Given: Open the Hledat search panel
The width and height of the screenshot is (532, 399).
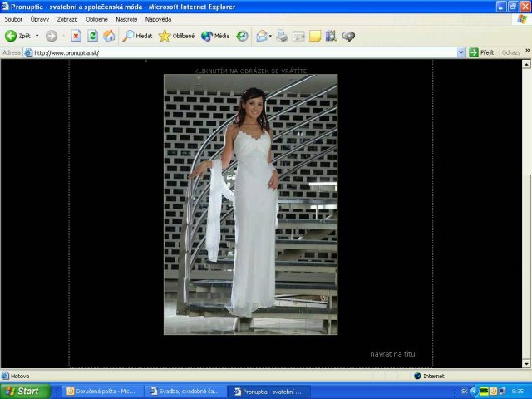Looking at the screenshot, I should (137, 36).
